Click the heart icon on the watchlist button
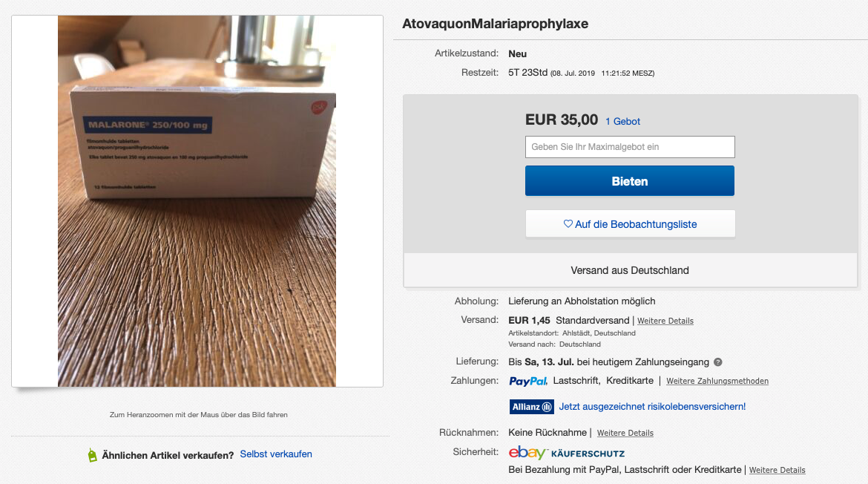 (x=568, y=224)
